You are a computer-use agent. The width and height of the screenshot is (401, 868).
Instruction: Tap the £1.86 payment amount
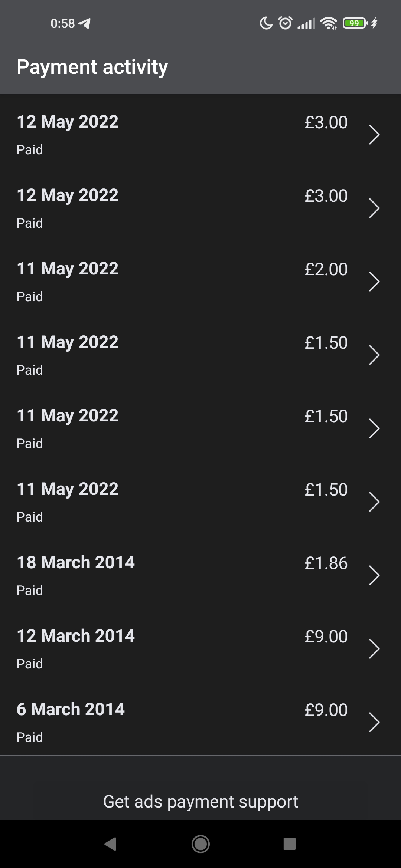pyautogui.click(x=326, y=563)
